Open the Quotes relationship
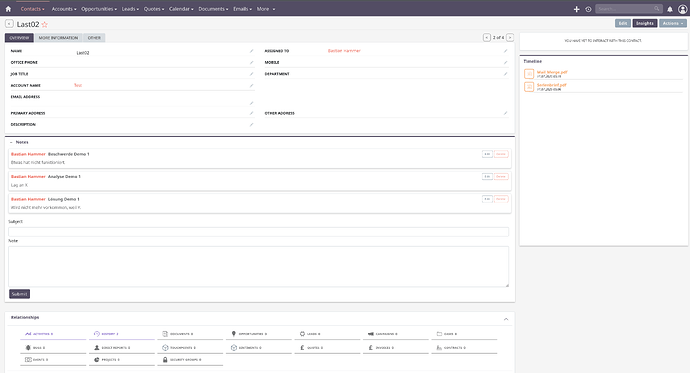This screenshot has height=373, width=690. coord(327,348)
